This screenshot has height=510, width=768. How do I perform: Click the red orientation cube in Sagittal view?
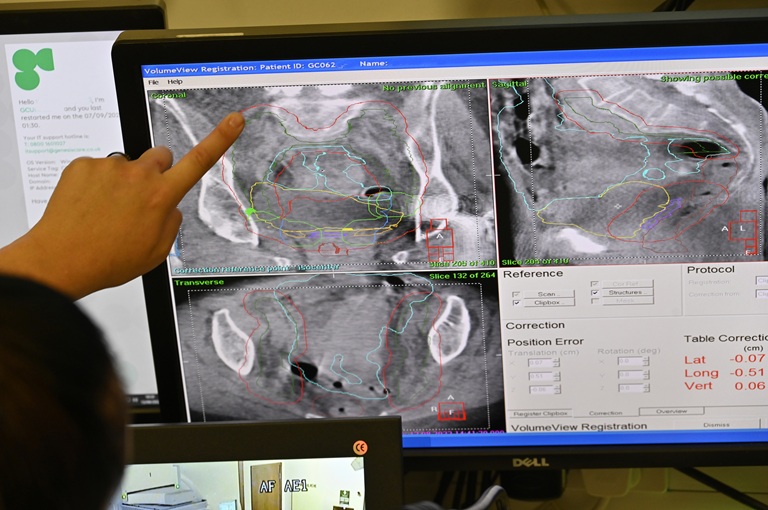pyautogui.click(x=744, y=232)
